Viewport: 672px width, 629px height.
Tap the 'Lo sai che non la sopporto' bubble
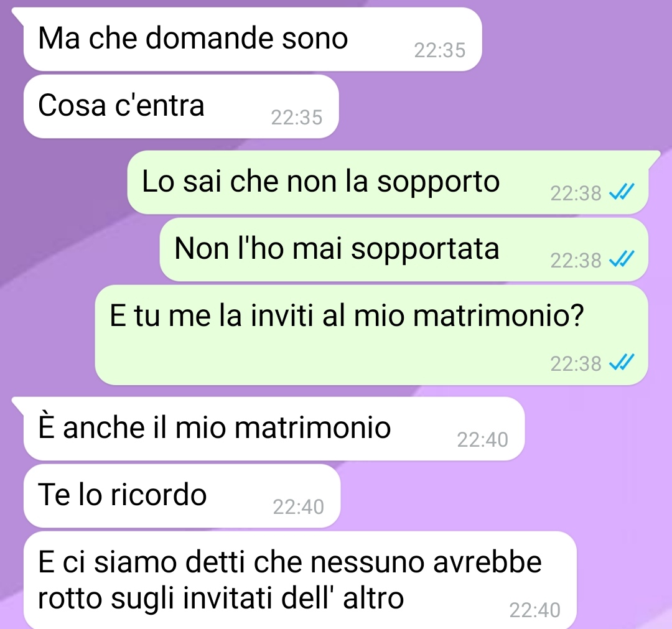(x=388, y=182)
